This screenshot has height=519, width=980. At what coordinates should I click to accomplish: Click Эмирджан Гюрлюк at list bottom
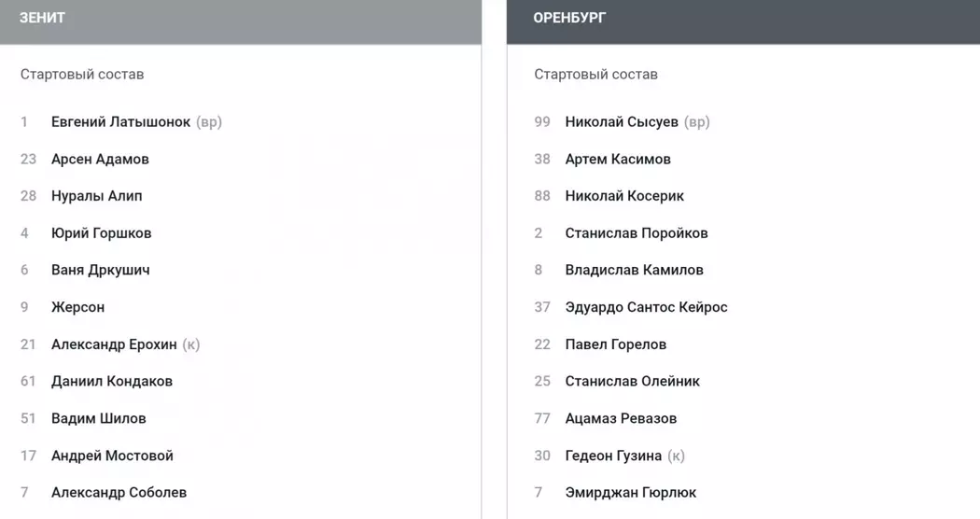pos(630,493)
